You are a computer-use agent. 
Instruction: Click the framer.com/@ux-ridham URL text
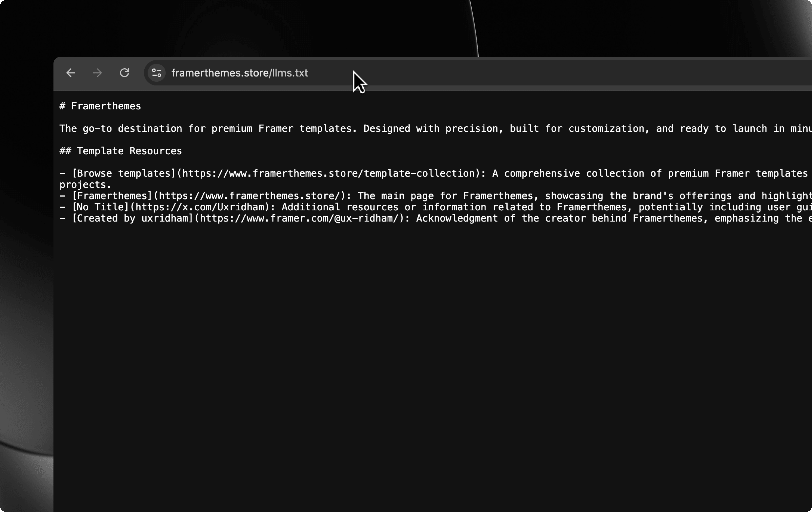(299, 218)
